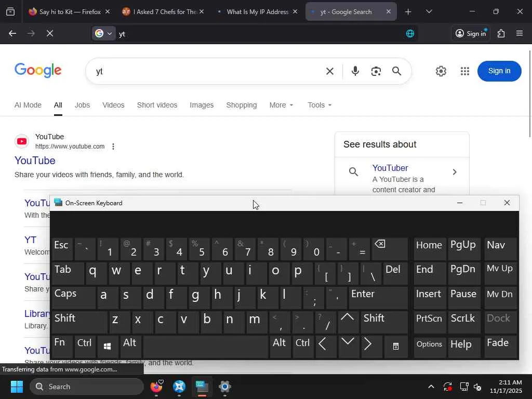Open the YouTuber knowledge panel link
The image size is (532, 399).
click(x=390, y=168)
